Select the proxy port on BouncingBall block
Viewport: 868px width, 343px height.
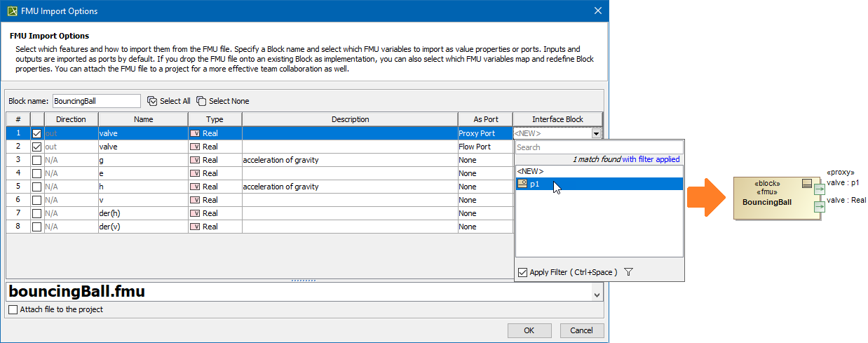tap(819, 190)
